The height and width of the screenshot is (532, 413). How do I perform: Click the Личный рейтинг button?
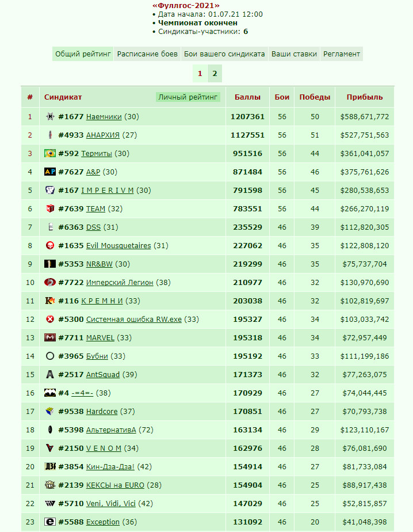point(188,97)
